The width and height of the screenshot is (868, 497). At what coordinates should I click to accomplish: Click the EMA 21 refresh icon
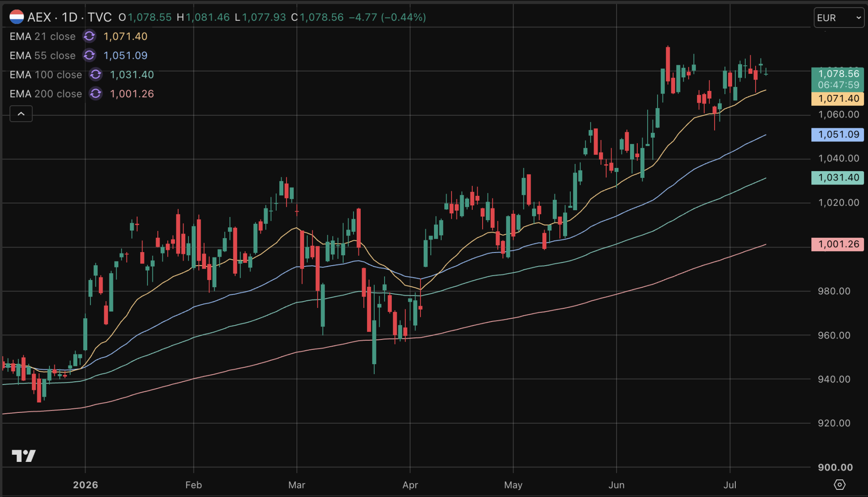click(x=89, y=36)
